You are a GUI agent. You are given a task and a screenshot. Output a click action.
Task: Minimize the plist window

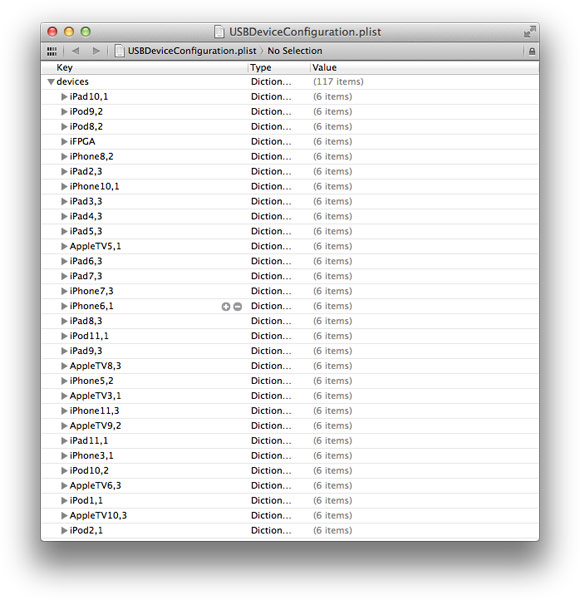(69, 31)
